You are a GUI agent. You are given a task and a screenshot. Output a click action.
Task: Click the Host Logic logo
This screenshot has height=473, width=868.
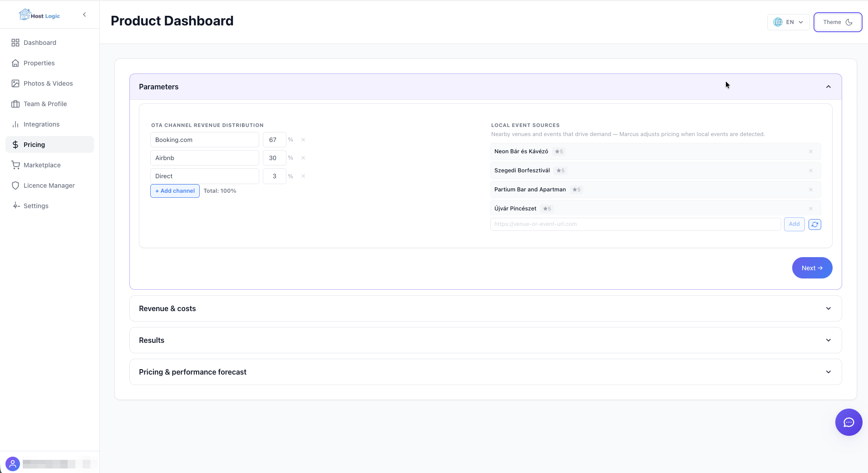coord(39,15)
